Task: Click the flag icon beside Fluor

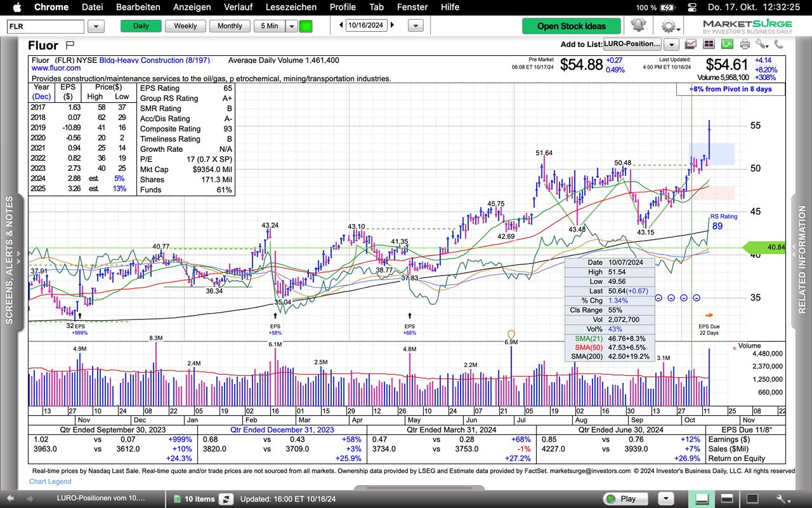Action: point(70,45)
